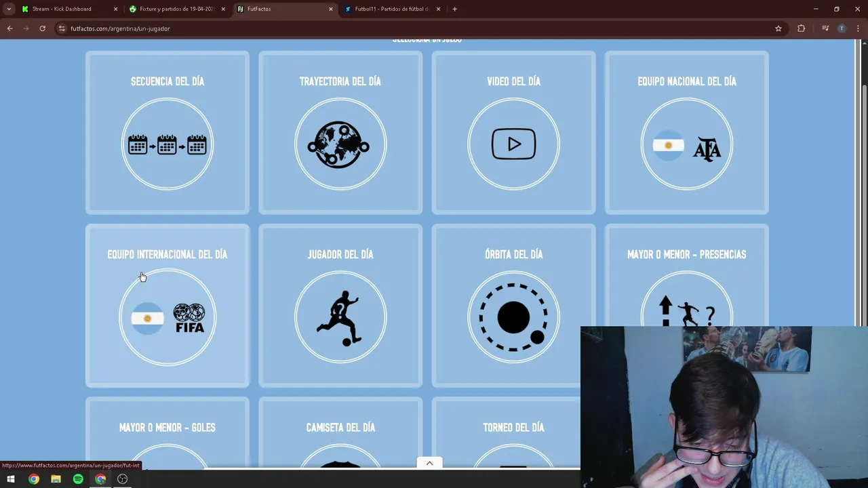Screen dimensions: 868x488
Task: Click the EQUIPO NACIONAL DEL DÍA title
Action: (687, 81)
